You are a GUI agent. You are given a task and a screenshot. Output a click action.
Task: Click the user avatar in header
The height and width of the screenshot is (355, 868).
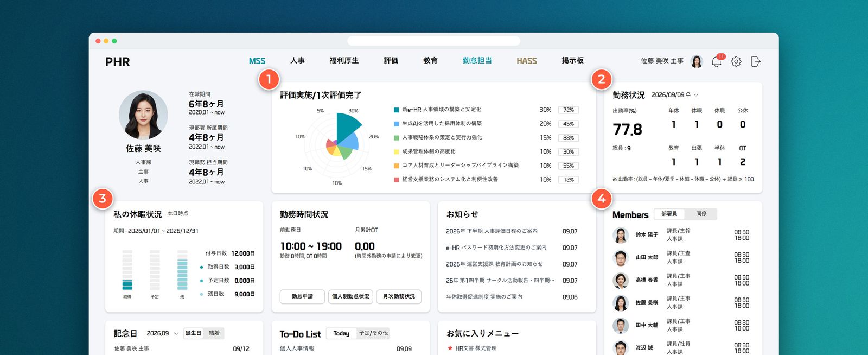[x=697, y=61]
